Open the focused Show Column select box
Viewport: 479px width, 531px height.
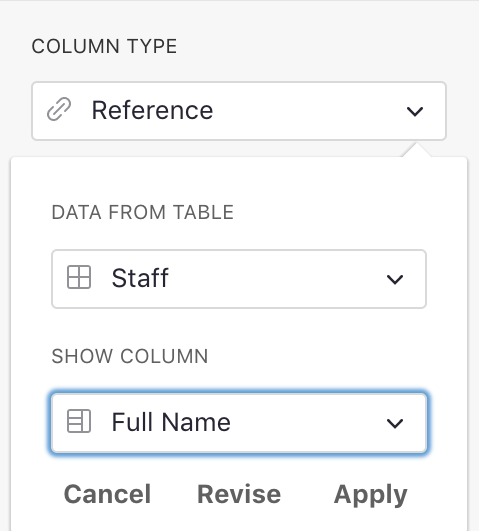(239, 423)
